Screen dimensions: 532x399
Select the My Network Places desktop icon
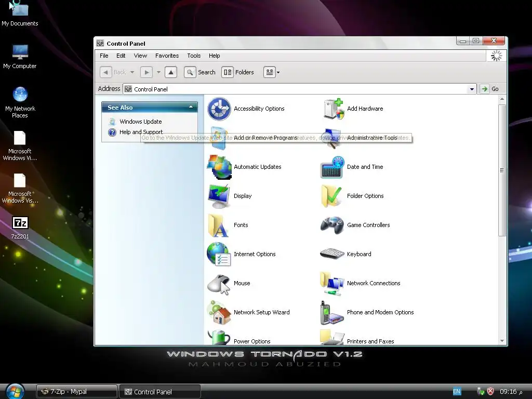click(20, 102)
